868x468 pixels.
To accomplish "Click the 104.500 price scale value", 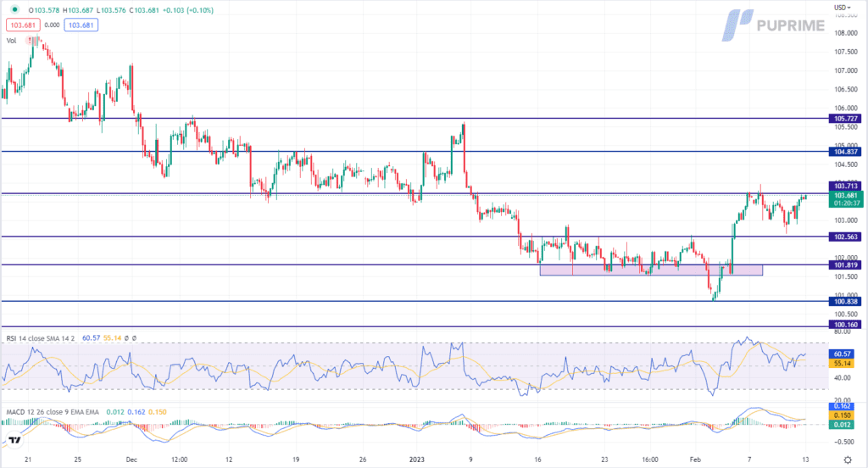I will click(845, 164).
